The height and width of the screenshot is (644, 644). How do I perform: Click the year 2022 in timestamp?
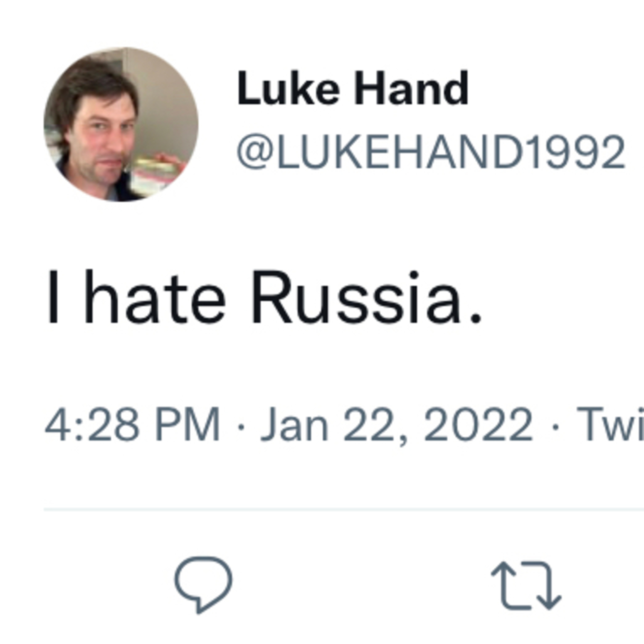478,425
